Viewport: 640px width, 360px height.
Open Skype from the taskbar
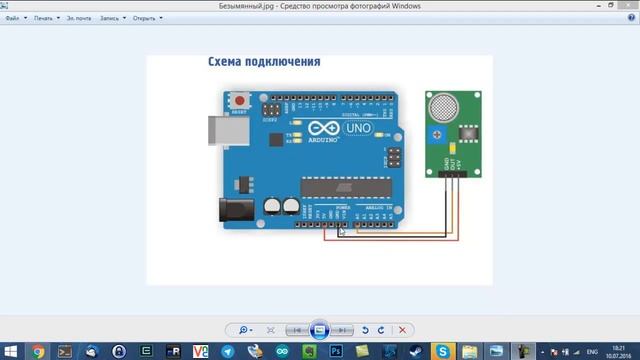pyautogui.click(x=443, y=351)
